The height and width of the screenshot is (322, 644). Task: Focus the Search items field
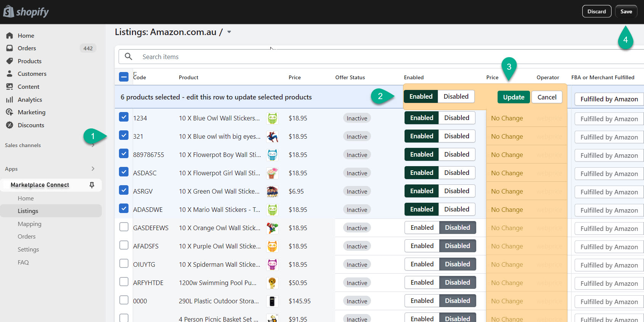(x=381, y=56)
